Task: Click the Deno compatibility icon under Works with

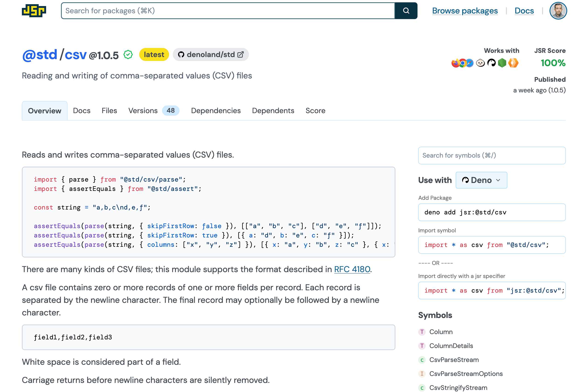Action: tap(491, 63)
